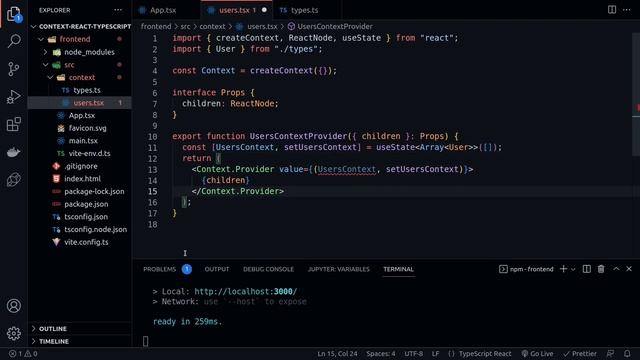The width and height of the screenshot is (640, 360).
Task: Open editor more actions menu
Action: point(627,9)
